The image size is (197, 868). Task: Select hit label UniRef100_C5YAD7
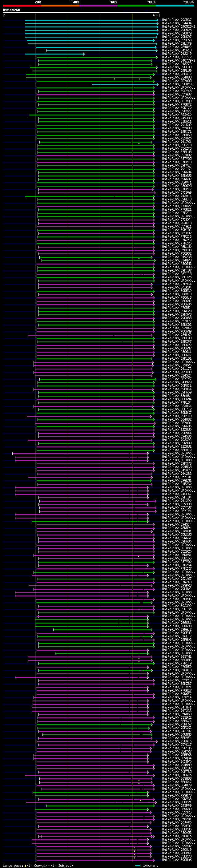coord(177,94)
